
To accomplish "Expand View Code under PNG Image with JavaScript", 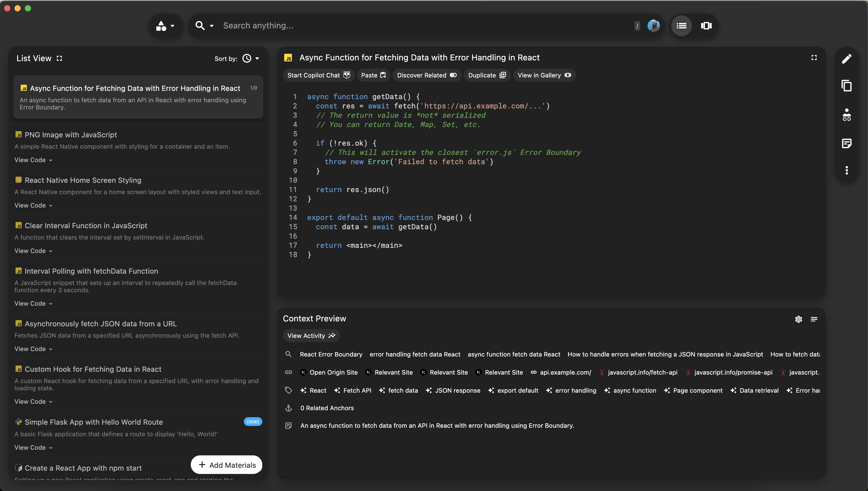I will pos(33,160).
